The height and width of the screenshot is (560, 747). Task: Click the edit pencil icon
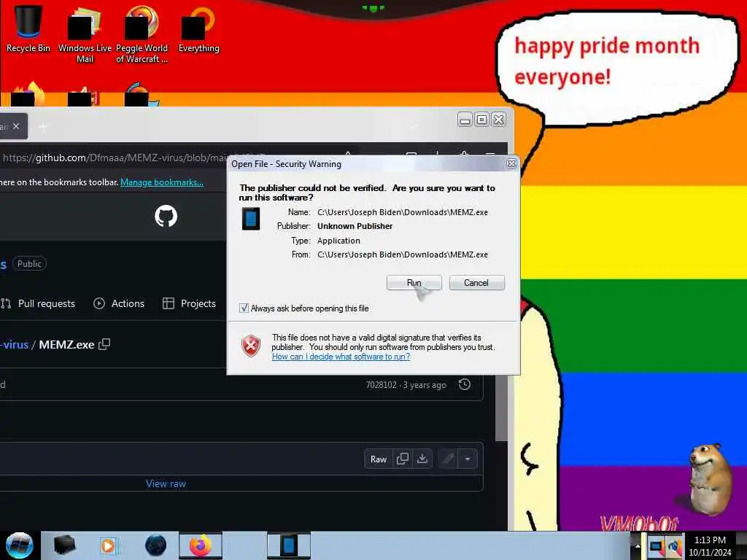pos(449,459)
